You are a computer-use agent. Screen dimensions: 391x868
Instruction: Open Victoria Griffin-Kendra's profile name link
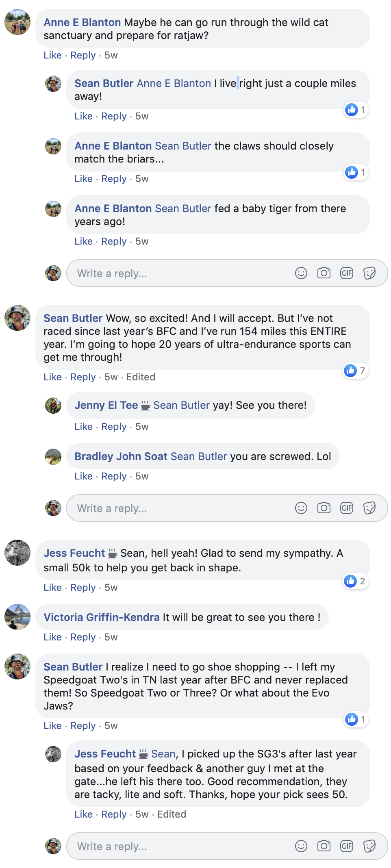click(x=102, y=617)
